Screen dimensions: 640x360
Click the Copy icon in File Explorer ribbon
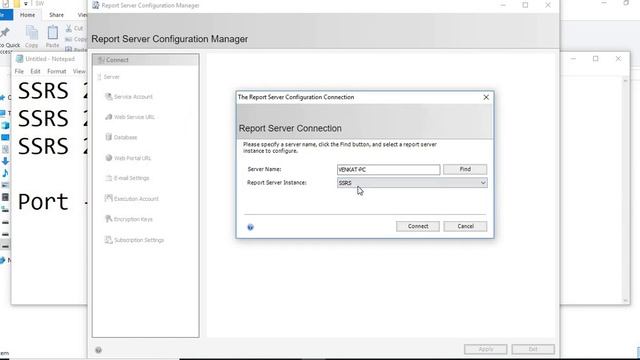(31, 32)
